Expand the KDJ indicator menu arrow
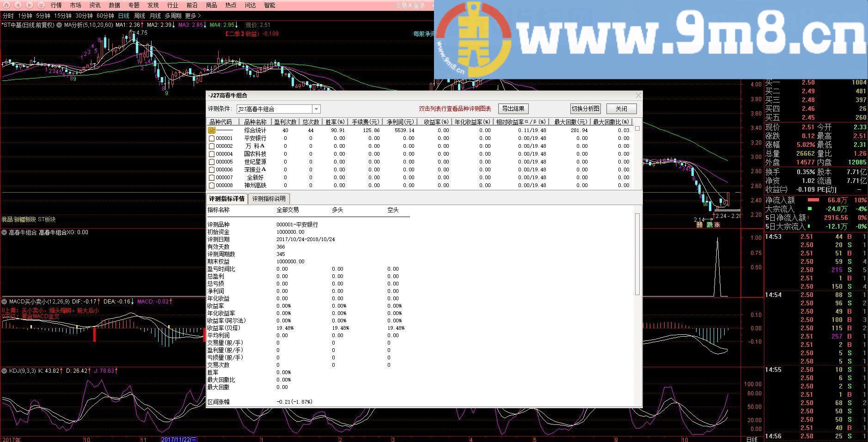868x442 pixels. click(x=4, y=370)
